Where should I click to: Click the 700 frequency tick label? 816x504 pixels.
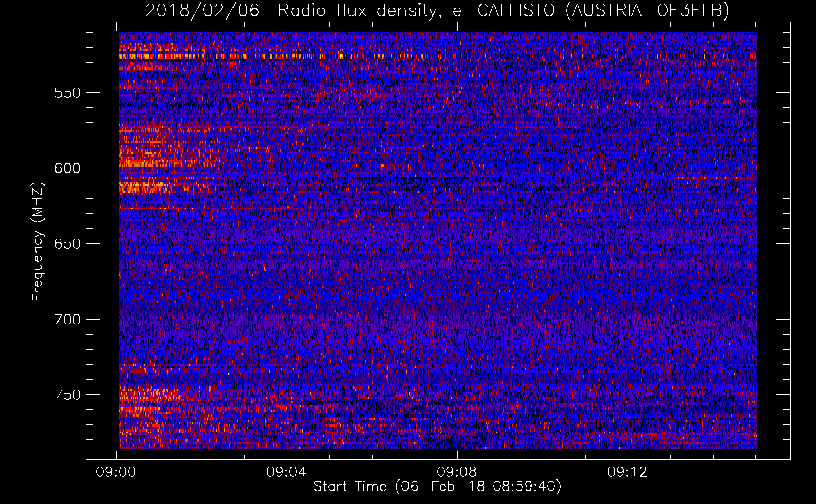pos(68,320)
